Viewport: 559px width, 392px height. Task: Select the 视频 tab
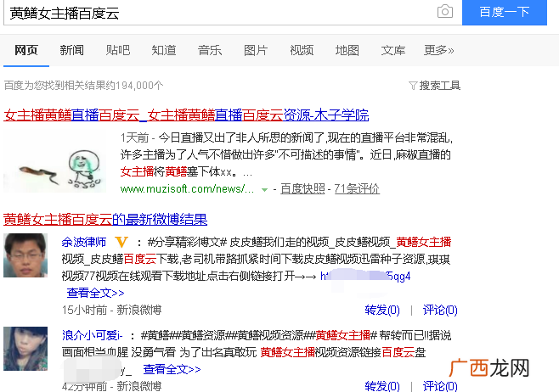click(302, 50)
